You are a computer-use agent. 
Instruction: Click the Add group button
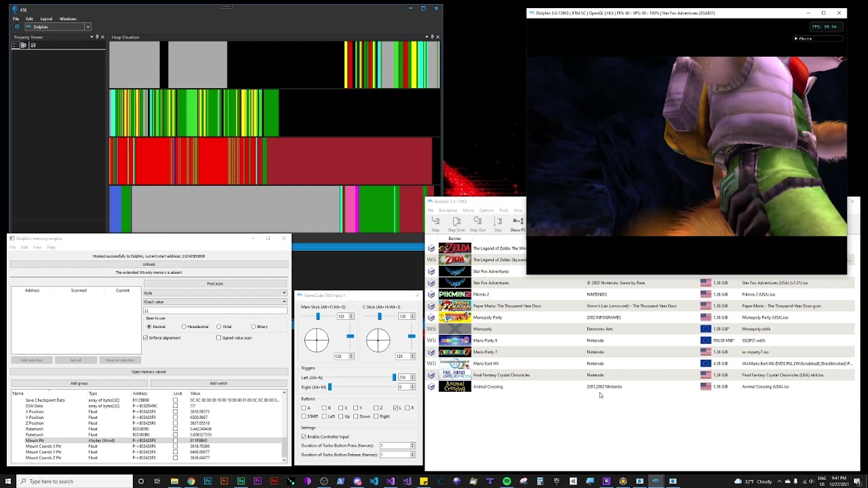79,383
